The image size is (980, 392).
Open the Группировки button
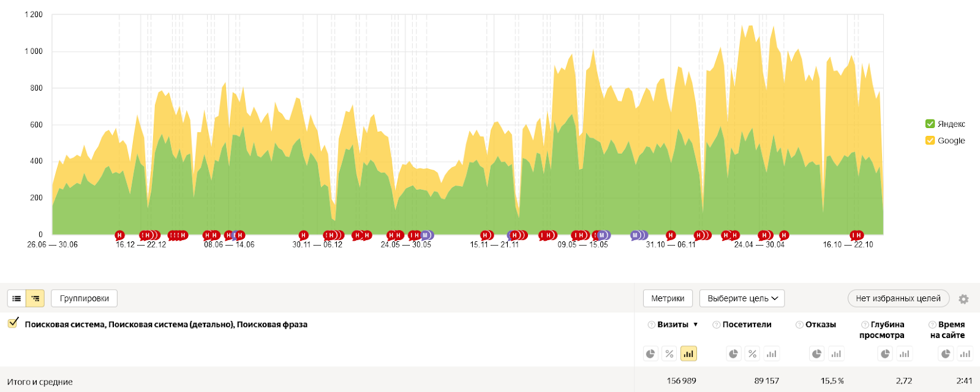click(84, 298)
